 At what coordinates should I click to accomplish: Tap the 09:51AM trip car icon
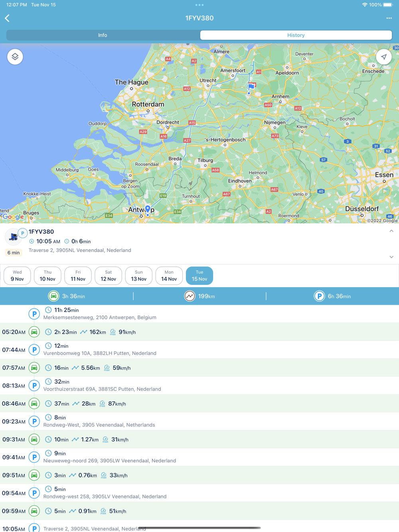[34, 475]
